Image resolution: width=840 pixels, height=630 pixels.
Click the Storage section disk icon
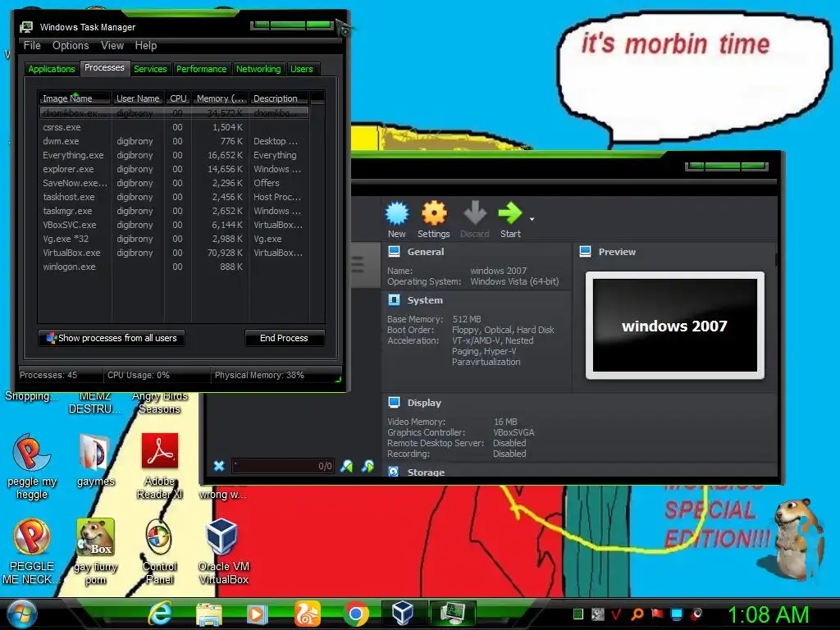[395, 472]
